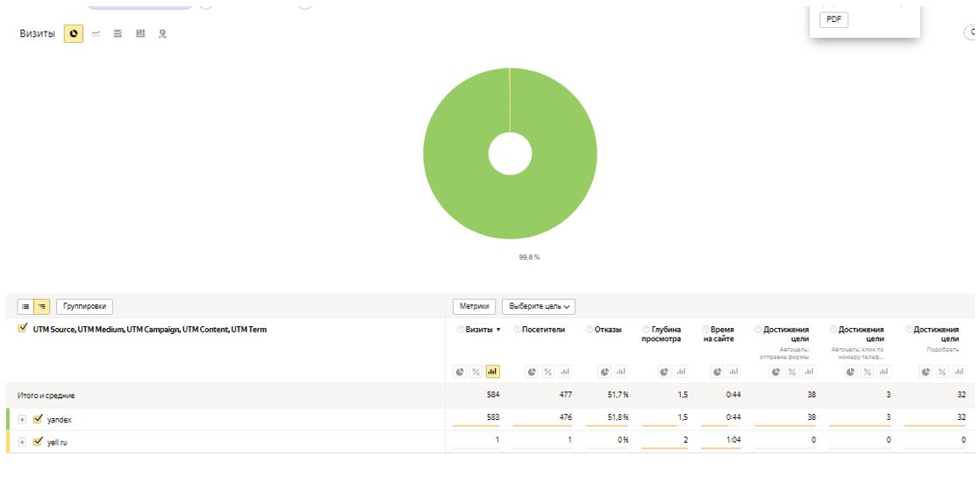Viewport: 980px width, 477px height.
Task: Click bar icon under Подобрать goal column
Action: 959,372
